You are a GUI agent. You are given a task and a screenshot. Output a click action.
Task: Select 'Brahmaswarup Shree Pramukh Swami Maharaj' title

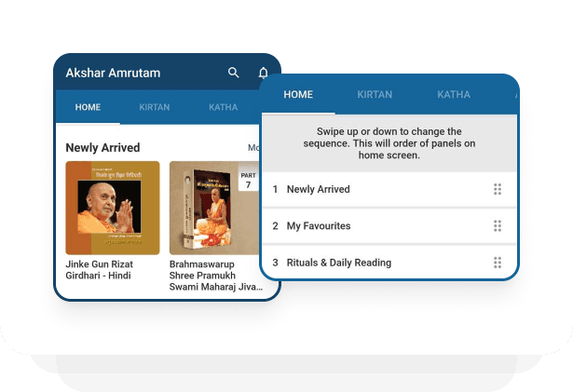point(215,276)
